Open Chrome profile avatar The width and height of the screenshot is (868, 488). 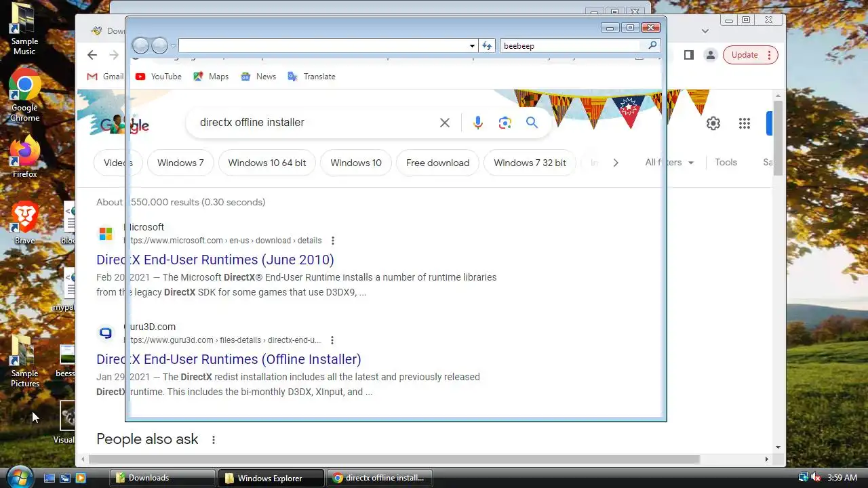(x=710, y=55)
